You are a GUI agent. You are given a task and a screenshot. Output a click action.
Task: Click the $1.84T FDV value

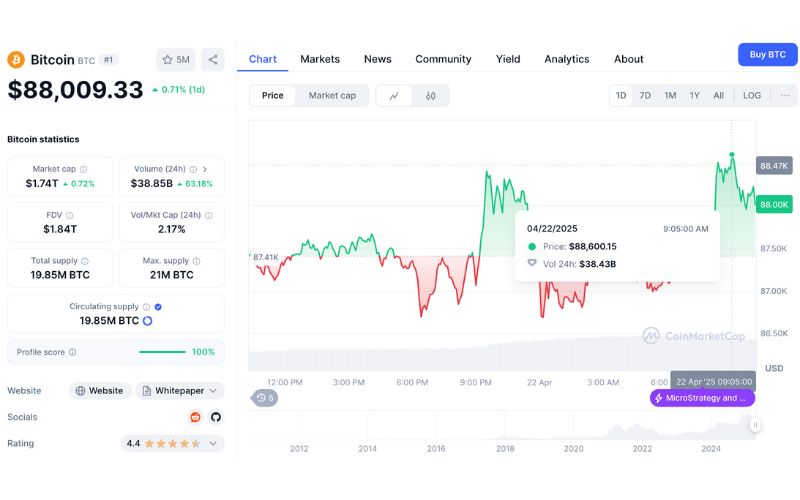60,229
